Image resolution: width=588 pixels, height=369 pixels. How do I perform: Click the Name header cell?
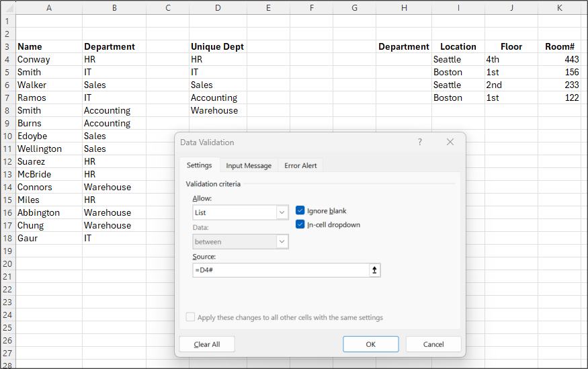click(49, 47)
